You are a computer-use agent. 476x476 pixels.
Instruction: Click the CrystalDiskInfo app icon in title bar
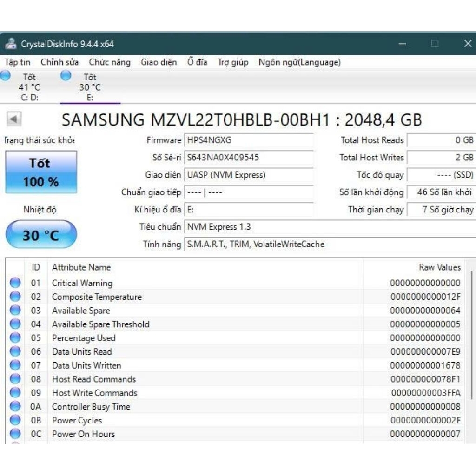point(10,44)
